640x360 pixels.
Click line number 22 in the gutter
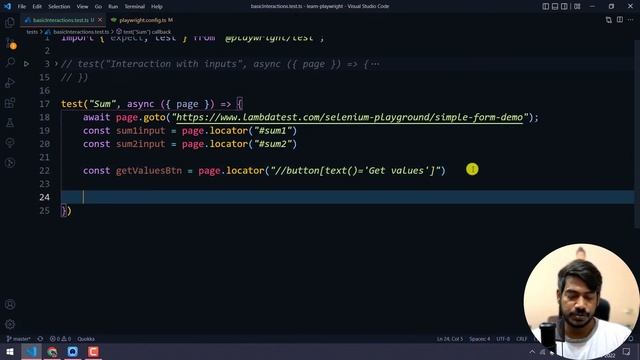[x=44, y=171]
